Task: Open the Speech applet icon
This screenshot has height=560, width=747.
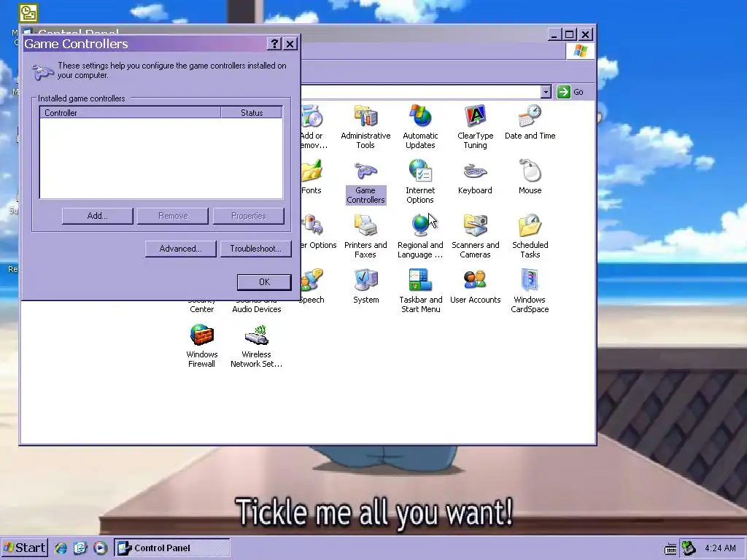Action: (x=311, y=286)
